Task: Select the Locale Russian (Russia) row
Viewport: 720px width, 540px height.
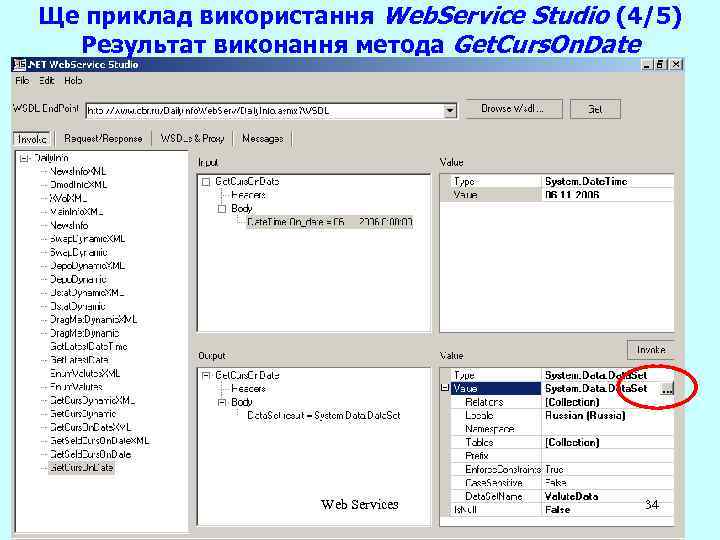Action: pyautogui.click(x=562, y=416)
